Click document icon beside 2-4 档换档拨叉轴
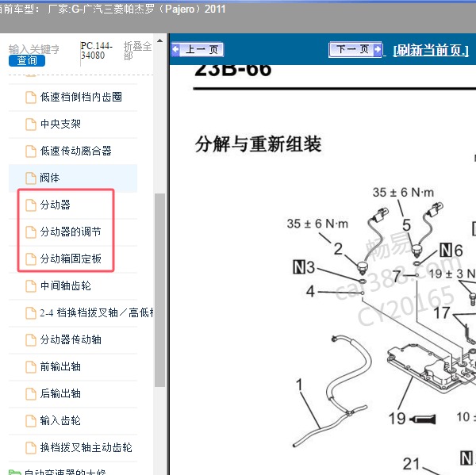This screenshot has width=476, height=475. click(31, 313)
